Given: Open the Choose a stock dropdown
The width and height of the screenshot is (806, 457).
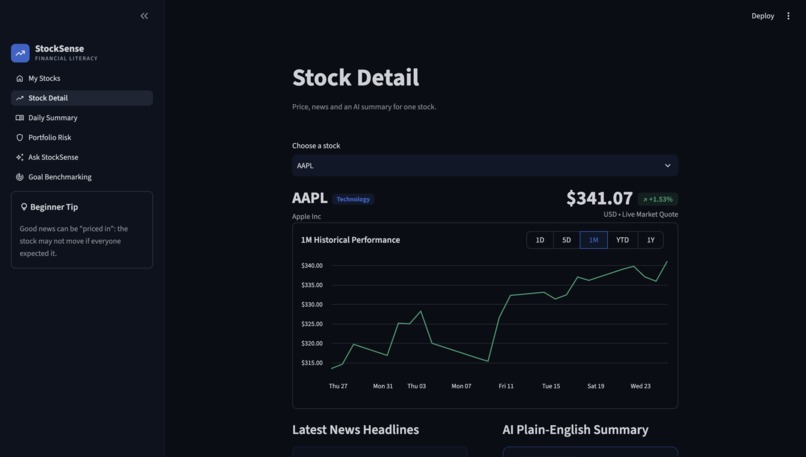Looking at the screenshot, I should coord(485,166).
